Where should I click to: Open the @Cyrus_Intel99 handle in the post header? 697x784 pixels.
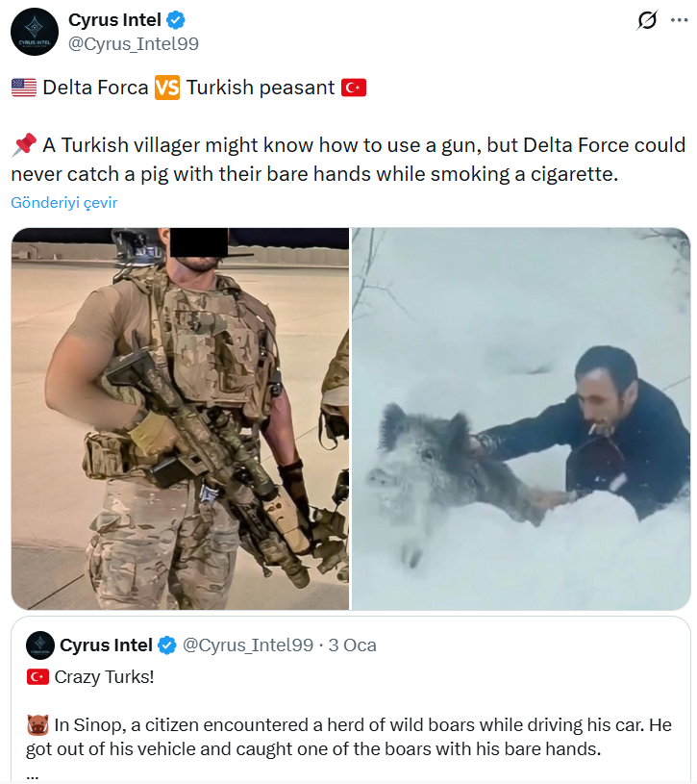[134, 44]
